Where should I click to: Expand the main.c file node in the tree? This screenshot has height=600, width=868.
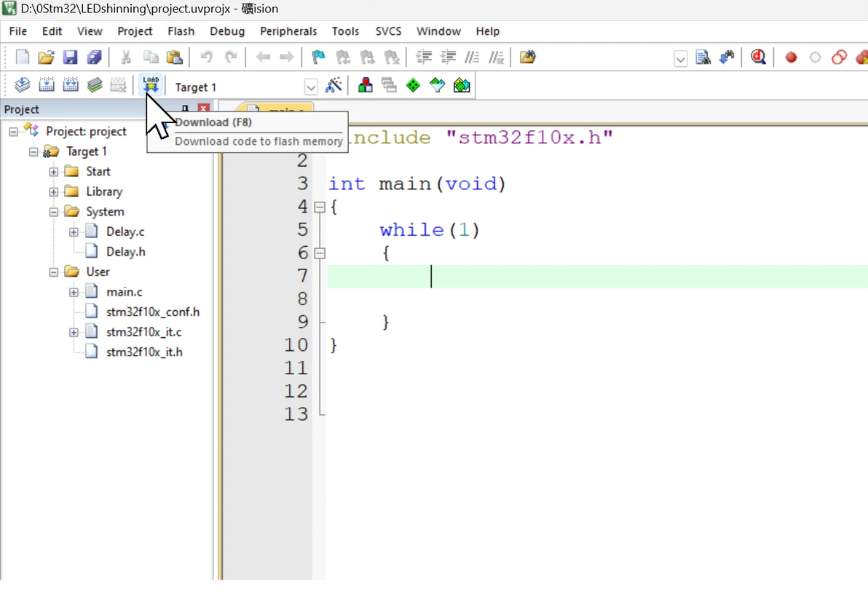[73, 292]
